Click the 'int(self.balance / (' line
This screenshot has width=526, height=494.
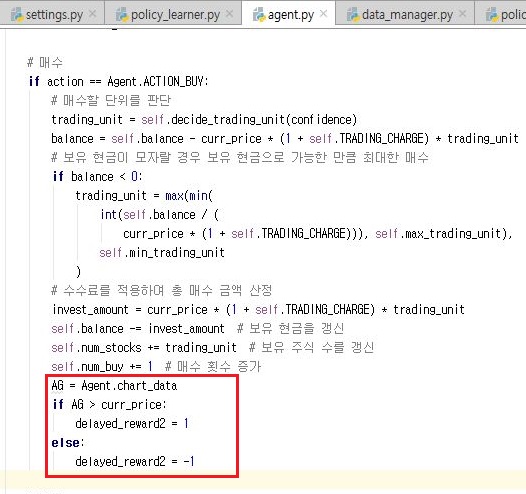(x=160, y=215)
